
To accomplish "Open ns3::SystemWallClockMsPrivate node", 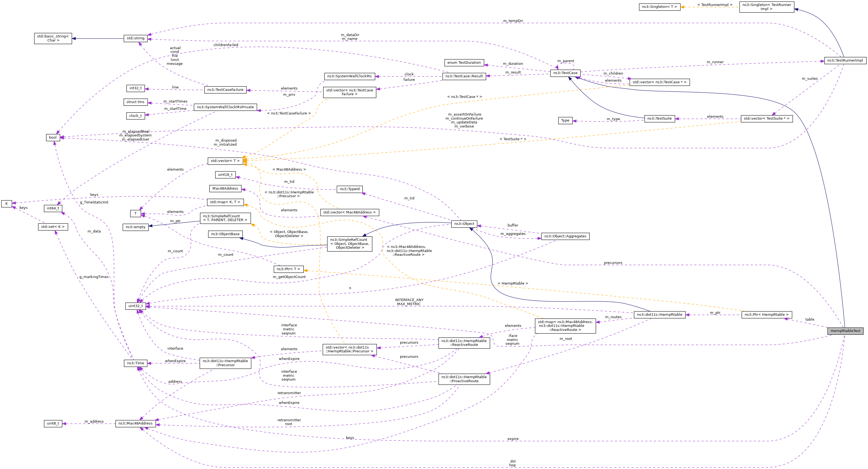I will coord(225,107).
